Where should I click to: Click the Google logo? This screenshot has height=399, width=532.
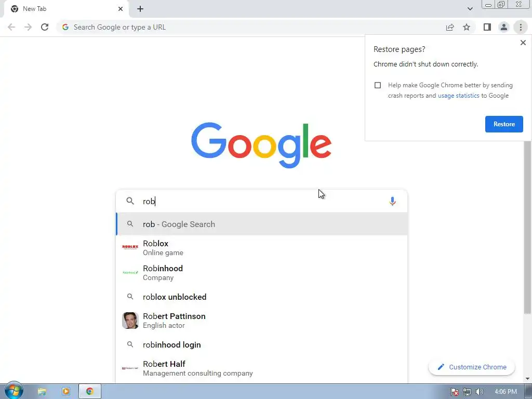pyautogui.click(x=261, y=145)
